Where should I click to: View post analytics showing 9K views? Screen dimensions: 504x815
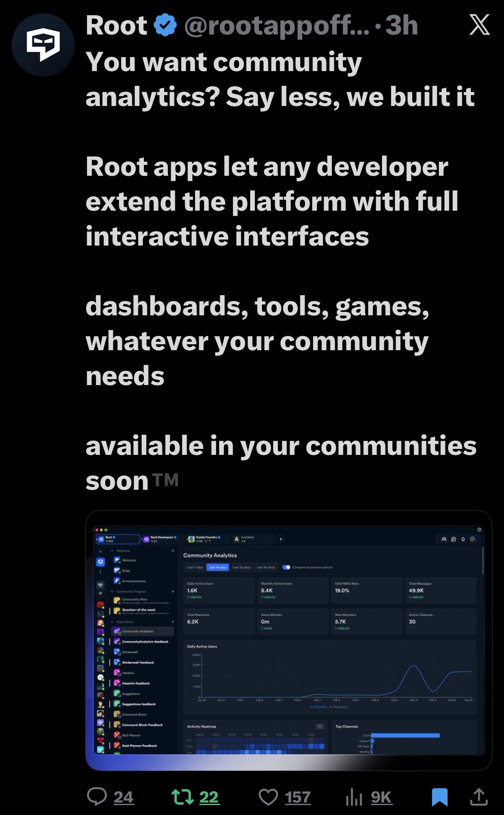point(369,797)
